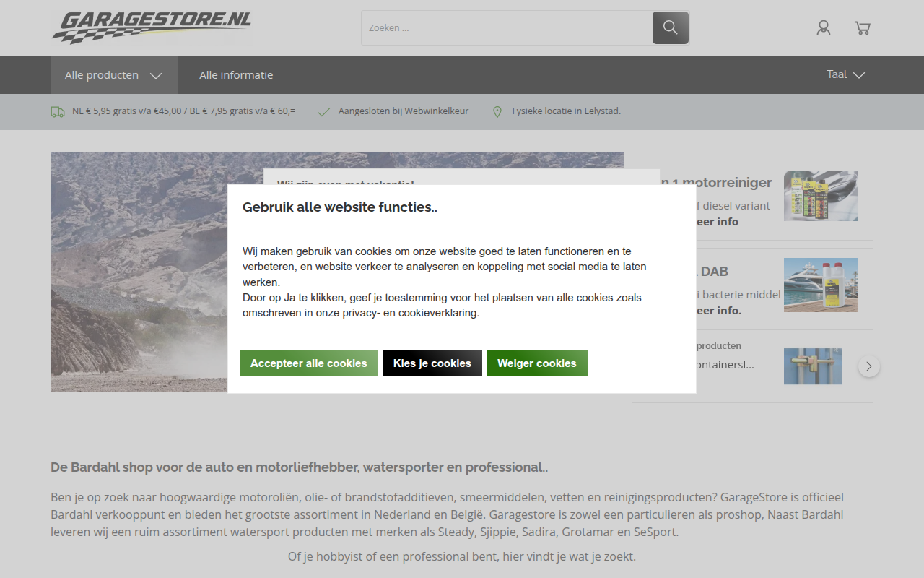Click the next-slide arrow on product carousel

869,366
